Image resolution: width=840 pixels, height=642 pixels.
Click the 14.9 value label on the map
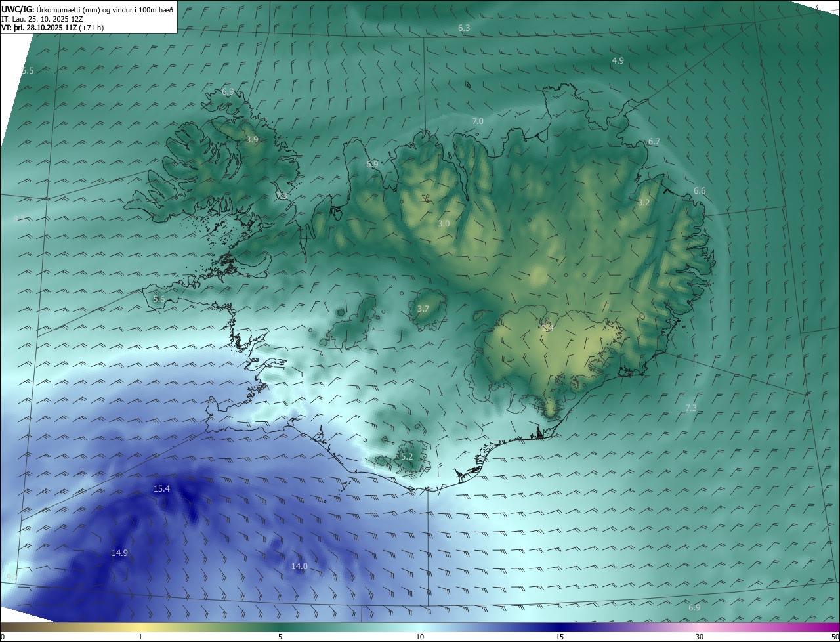[119, 553]
